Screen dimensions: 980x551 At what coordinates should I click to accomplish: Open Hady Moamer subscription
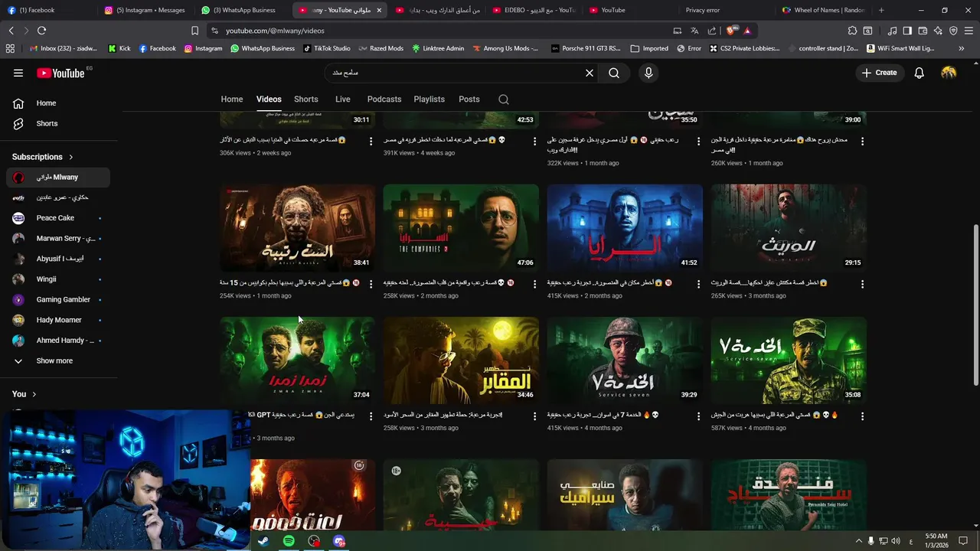[58, 320]
